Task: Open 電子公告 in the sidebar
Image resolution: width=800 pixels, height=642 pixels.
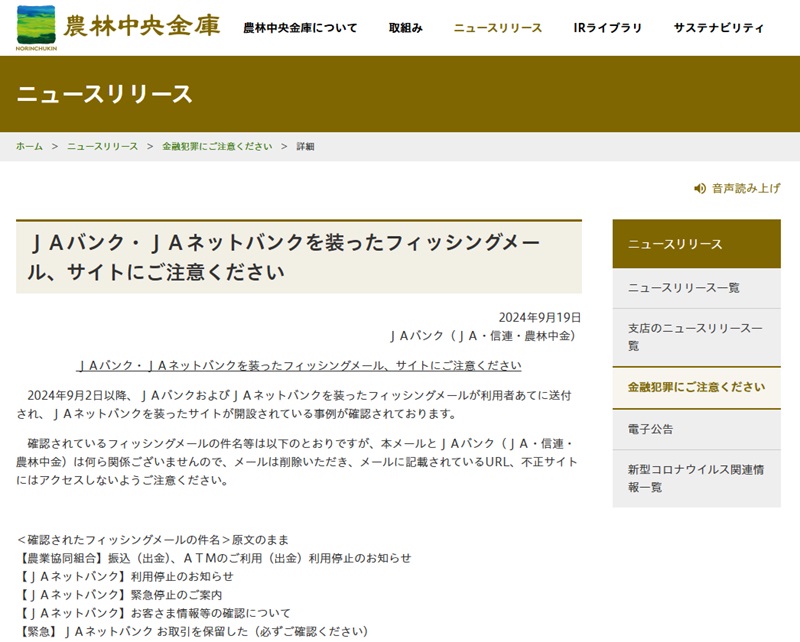Action: (696, 429)
